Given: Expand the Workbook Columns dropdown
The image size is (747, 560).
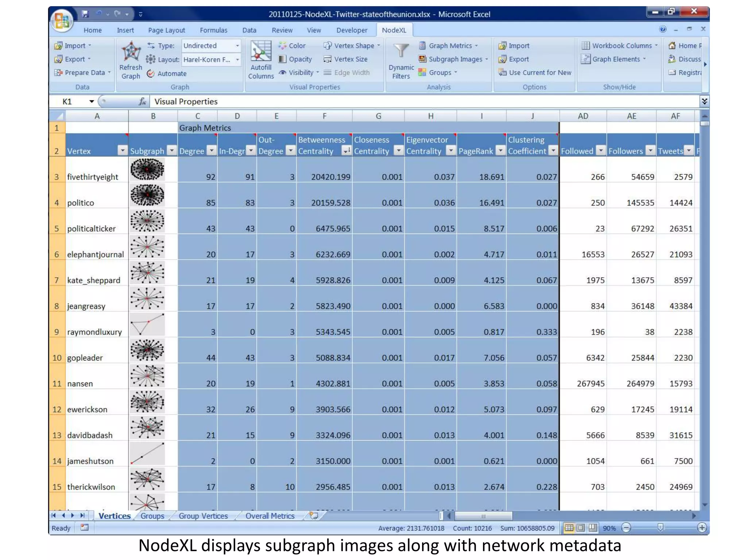Looking at the screenshot, I should point(656,46).
